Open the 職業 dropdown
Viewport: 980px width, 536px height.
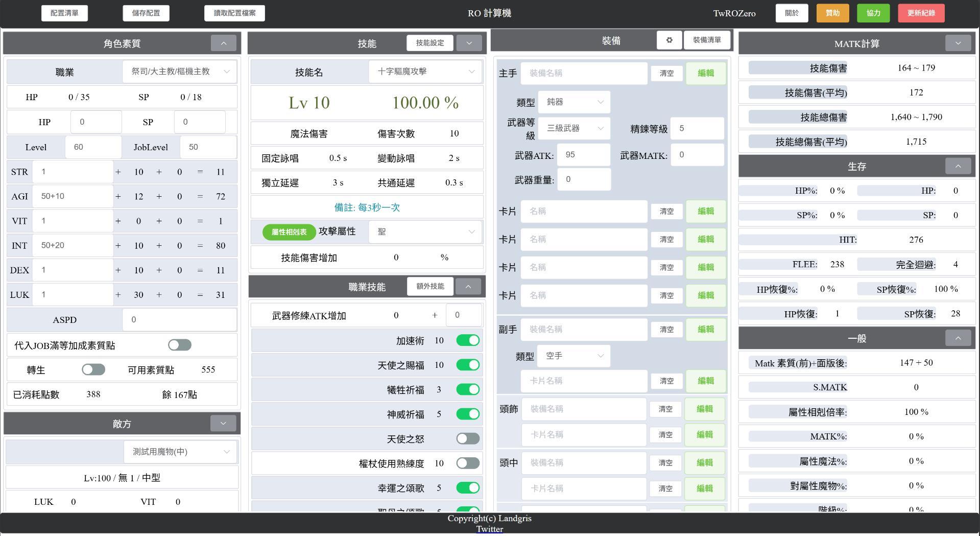(179, 72)
